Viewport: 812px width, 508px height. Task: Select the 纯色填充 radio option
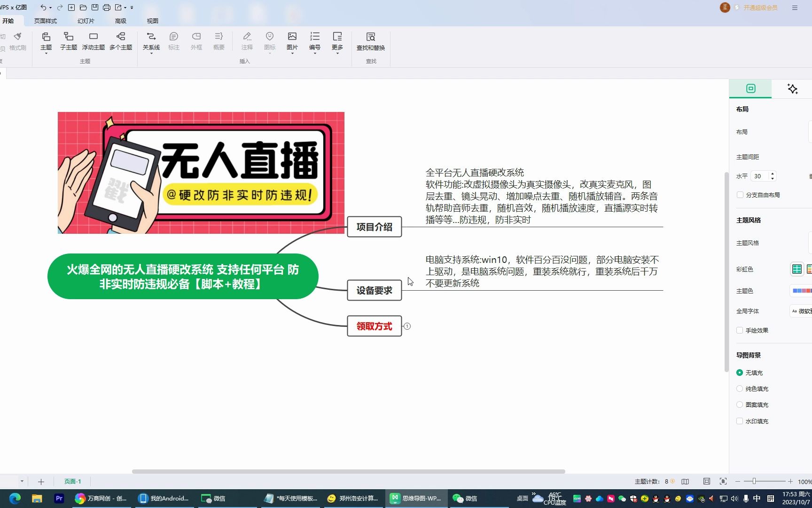click(x=739, y=389)
